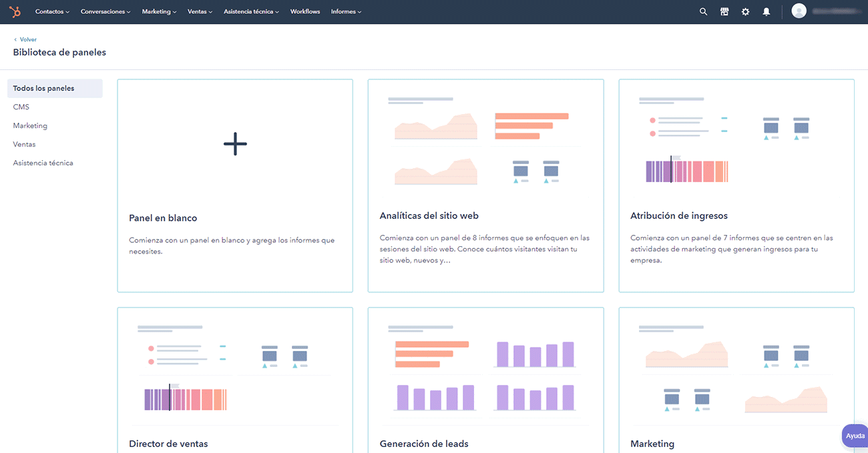Filter panels by CMS in the sidebar
This screenshot has width=868, height=453.
21,106
